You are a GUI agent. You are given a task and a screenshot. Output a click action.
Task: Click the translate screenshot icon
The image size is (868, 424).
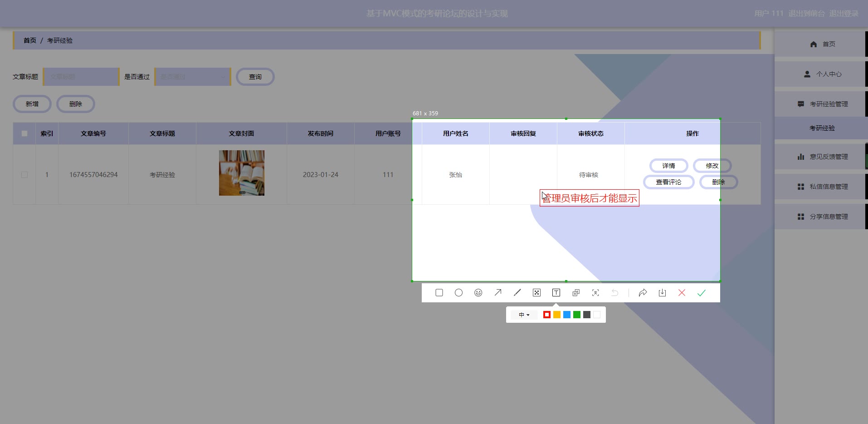coord(576,293)
